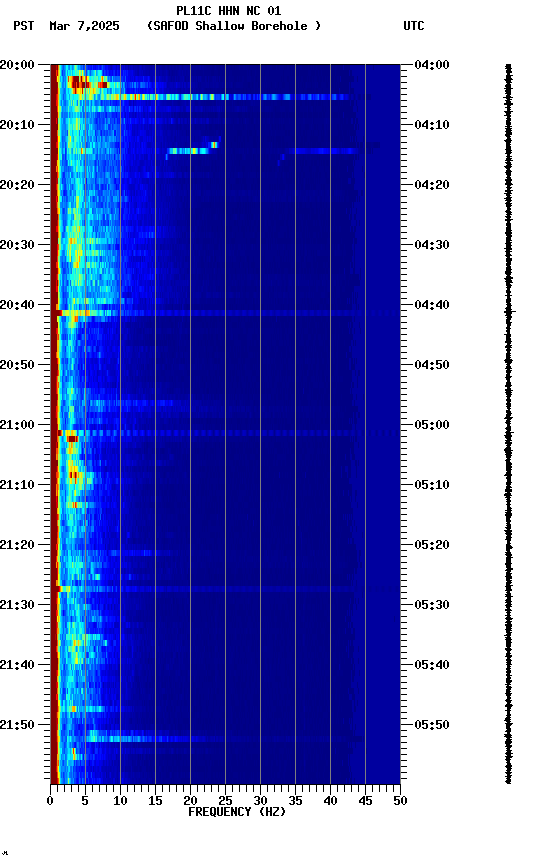Image resolution: width=552 pixels, height=864 pixels.
Task: Click the frequency axis value '0'
Action: pos(50,801)
